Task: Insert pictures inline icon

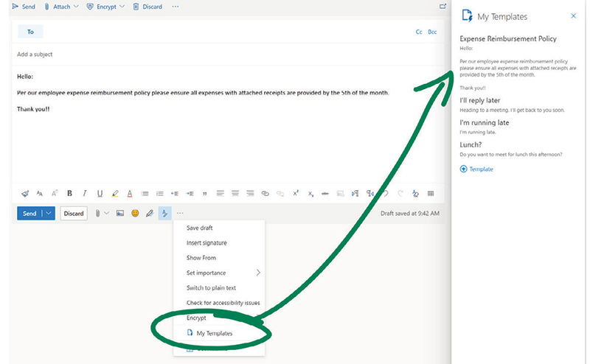Action: tap(120, 214)
